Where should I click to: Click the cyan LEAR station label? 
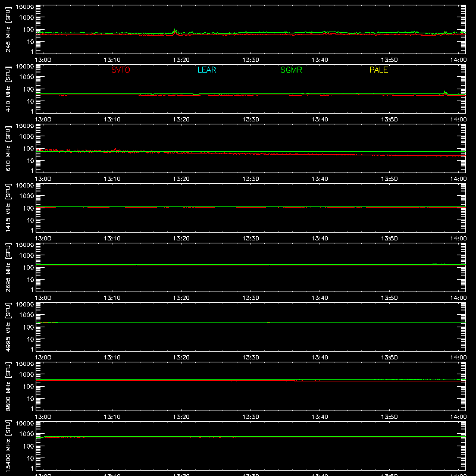206,70
